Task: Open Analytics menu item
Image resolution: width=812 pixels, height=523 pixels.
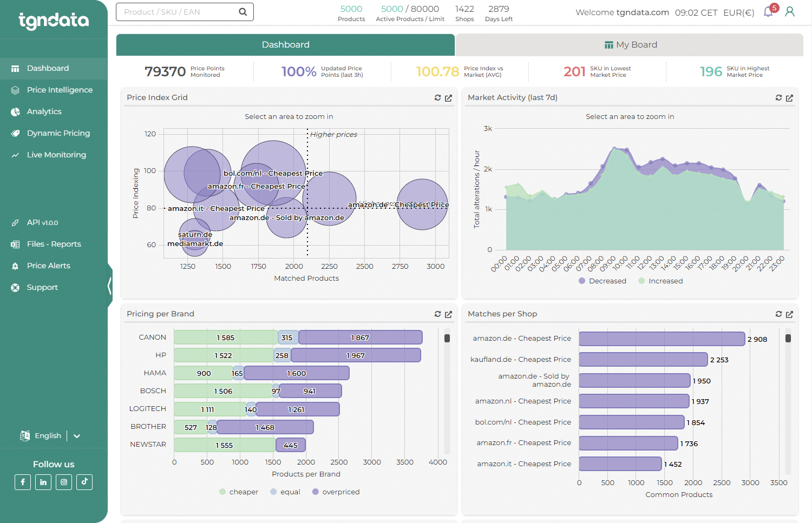Action: point(44,112)
